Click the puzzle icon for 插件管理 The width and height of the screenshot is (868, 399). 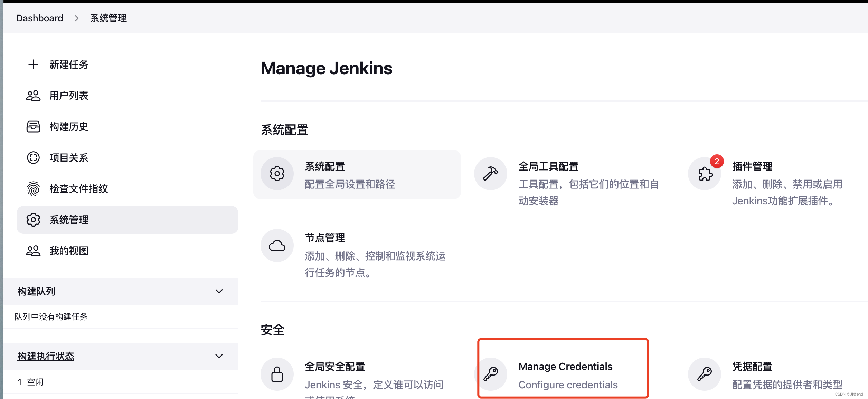point(705,174)
